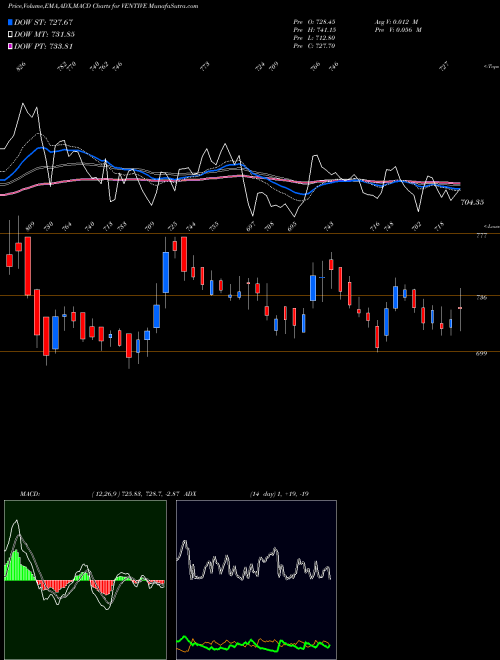
Task: Click the 697 low-value label above the candles
Action: [251, 226]
